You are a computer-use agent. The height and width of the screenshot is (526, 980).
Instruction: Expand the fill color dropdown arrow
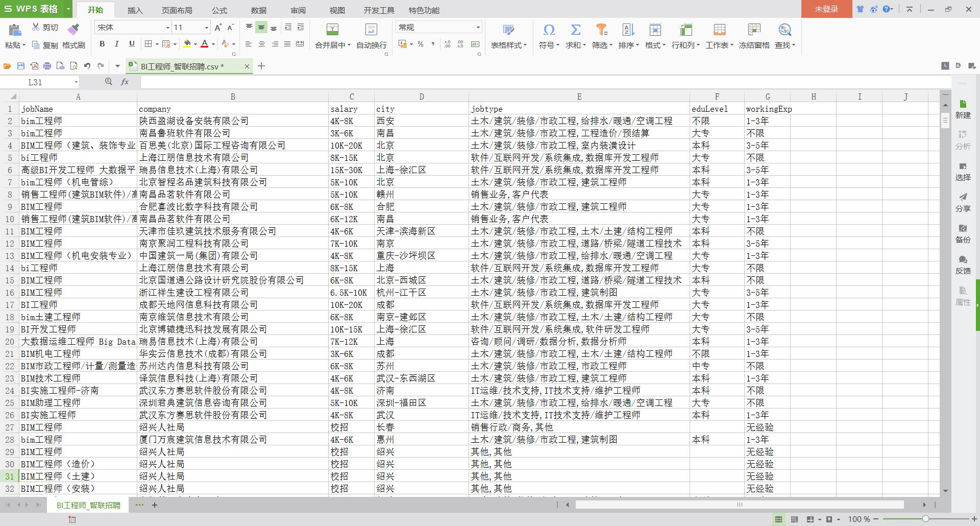195,44
